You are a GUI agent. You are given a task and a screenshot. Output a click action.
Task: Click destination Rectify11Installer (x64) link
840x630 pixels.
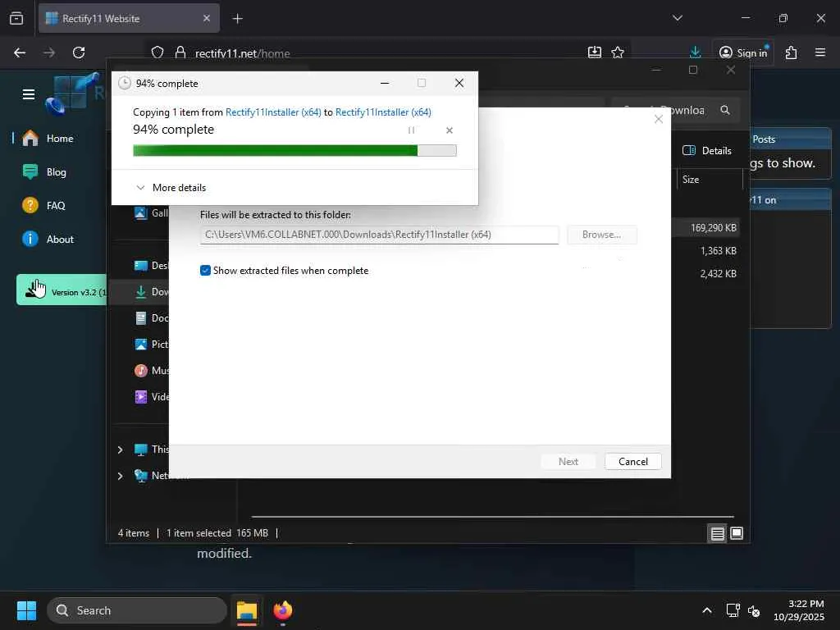coord(383,112)
